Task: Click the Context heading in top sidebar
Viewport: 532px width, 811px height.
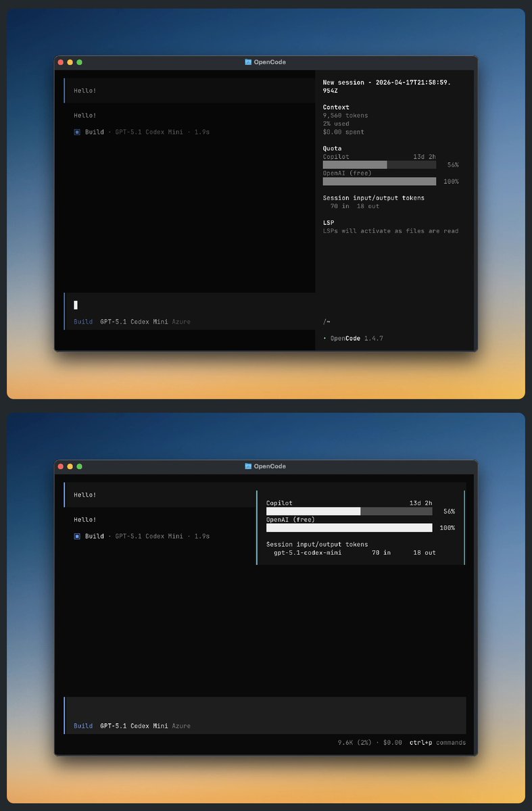Action: click(x=336, y=107)
